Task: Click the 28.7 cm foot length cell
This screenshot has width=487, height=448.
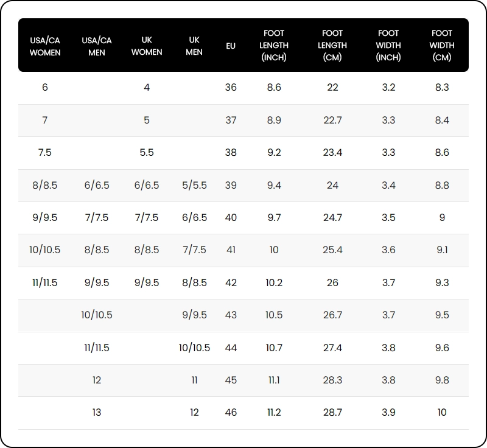Action: [x=332, y=413]
